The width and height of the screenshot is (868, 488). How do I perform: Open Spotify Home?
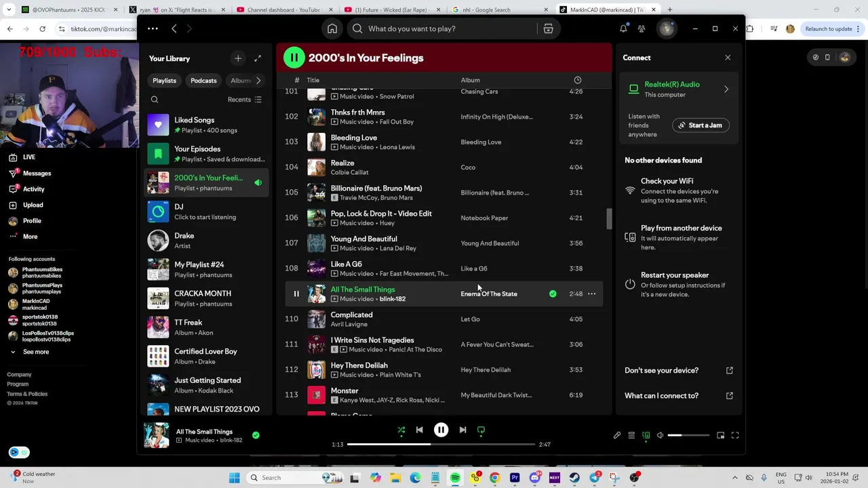coord(332,28)
